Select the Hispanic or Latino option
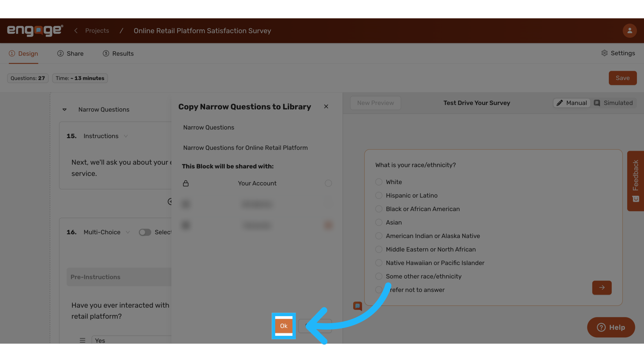 pos(379,195)
